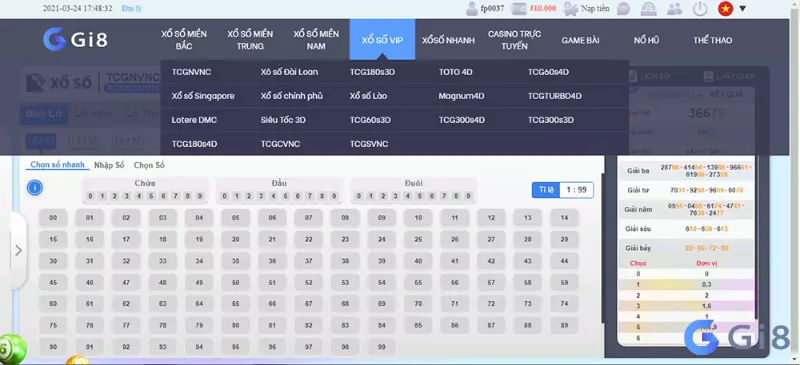Click the blue info icon near Chứa
This screenshot has width=800, height=365.
pyautogui.click(x=35, y=188)
